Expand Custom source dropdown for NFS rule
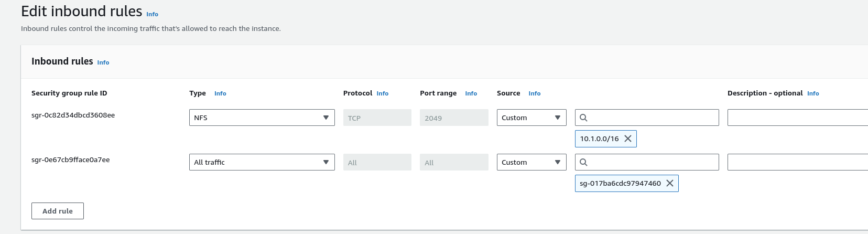 tap(531, 118)
